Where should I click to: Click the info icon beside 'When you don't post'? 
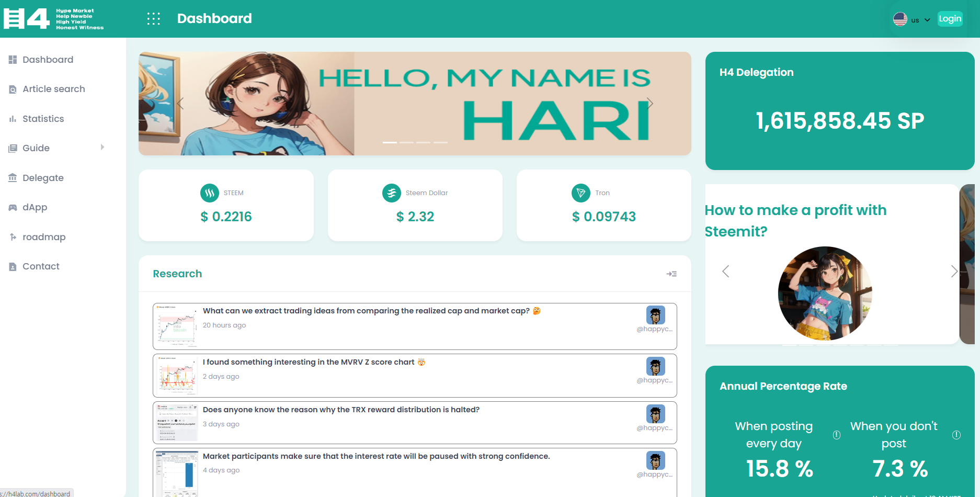pyautogui.click(x=956, y=435)
